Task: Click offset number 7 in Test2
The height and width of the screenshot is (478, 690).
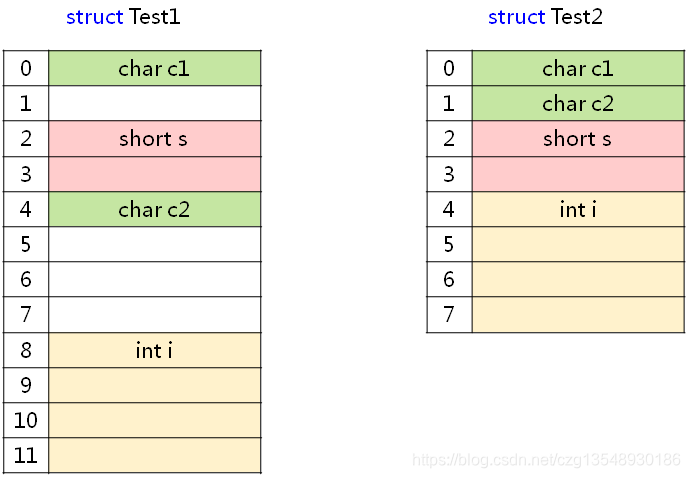Action: 449,315
